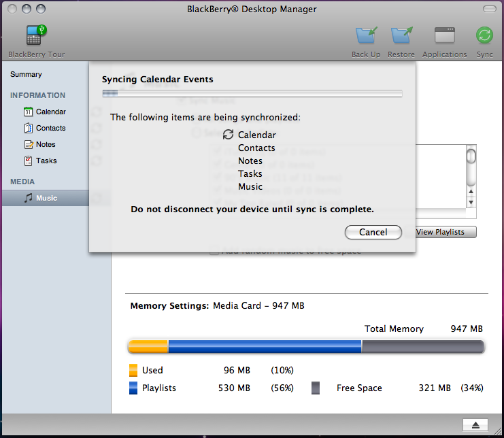
Task: Click the eject button at bottom right
Action: (475, 425)
